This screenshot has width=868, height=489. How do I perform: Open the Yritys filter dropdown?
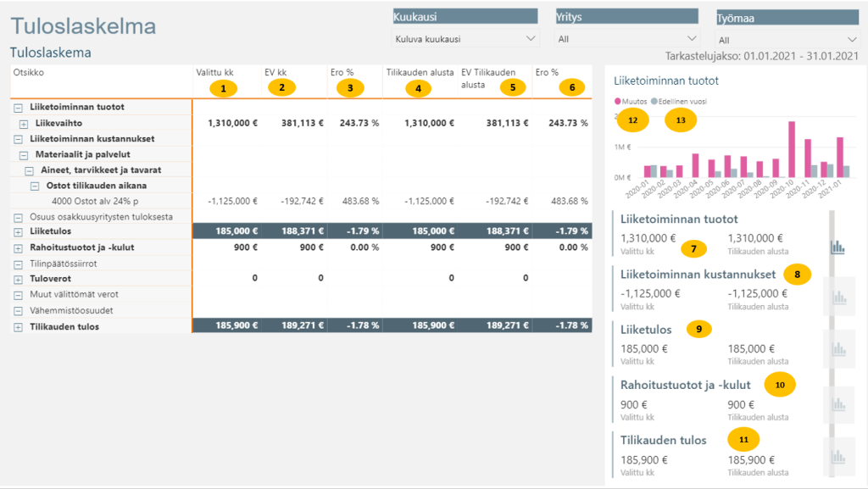point(626,39)
